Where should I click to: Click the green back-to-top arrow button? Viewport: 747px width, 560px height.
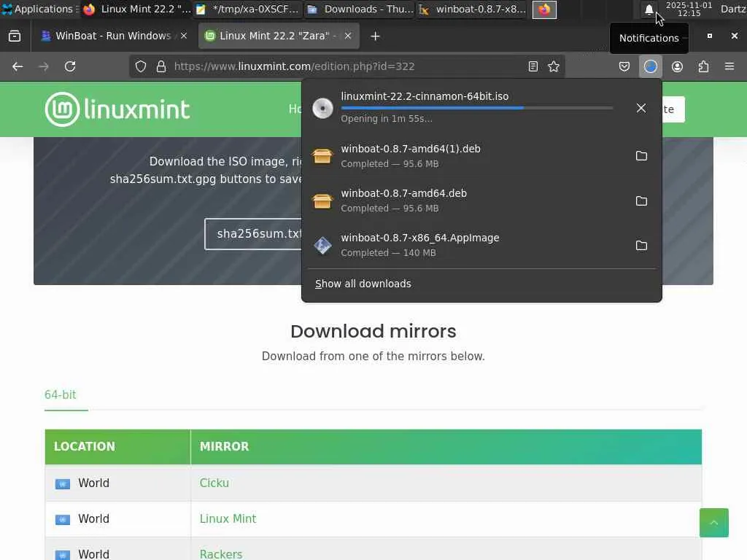coord(713,523)
